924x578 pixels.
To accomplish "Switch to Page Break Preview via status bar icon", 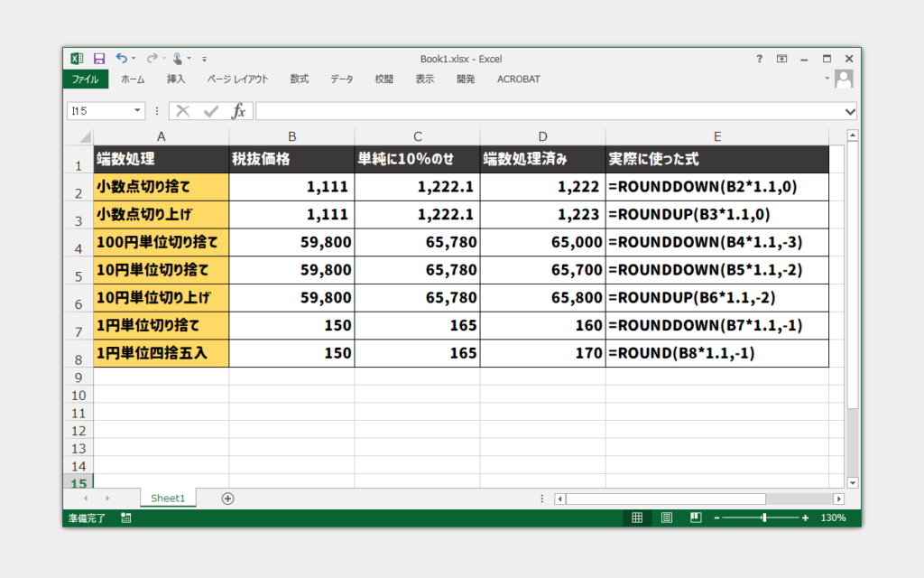I will click(696, 517).
